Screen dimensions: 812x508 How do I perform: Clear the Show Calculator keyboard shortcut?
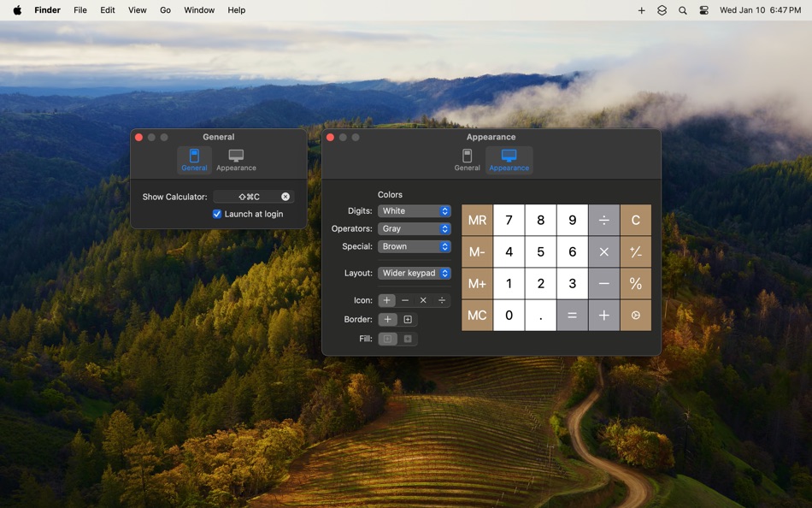tap(285, 196)
